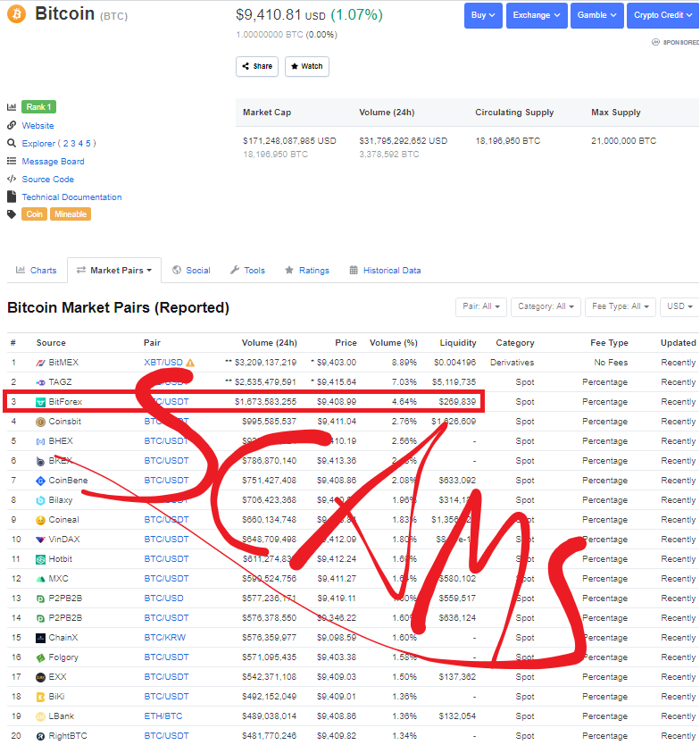
Task: Open the Exchange dropdown button
Action: click(x=537, y=15)
